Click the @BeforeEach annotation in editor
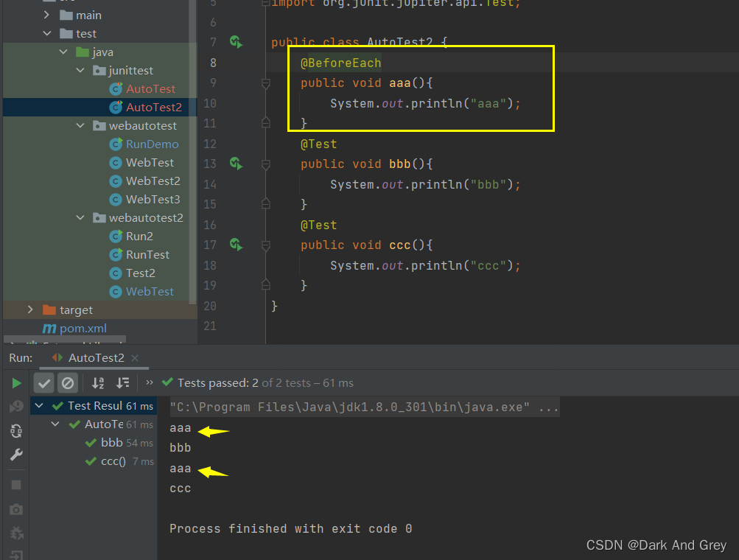This screenshot has width=739, height=560. [x=340, y=63]
